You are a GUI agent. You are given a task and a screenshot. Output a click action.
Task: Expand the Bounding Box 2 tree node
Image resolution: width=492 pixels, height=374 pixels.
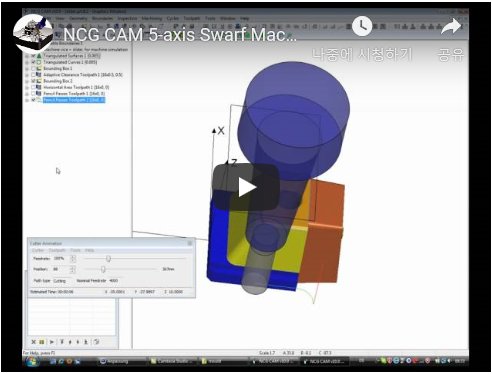tap(27, 81)
